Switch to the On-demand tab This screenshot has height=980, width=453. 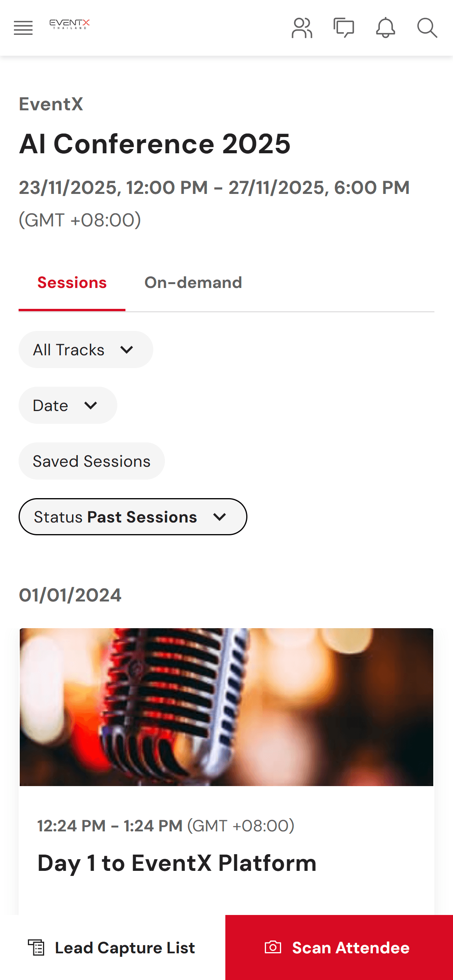pyautogui.click(x=193, y=282)
